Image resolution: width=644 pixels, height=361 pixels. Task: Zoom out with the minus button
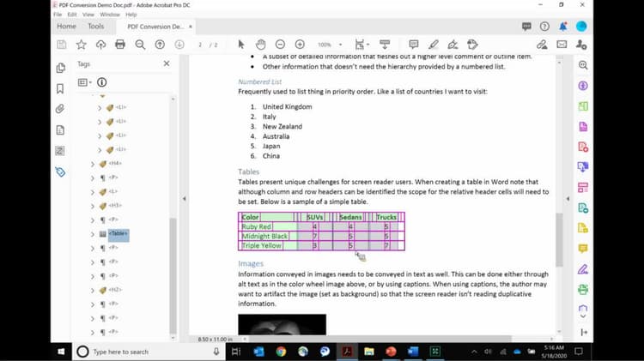coord(280,45)
